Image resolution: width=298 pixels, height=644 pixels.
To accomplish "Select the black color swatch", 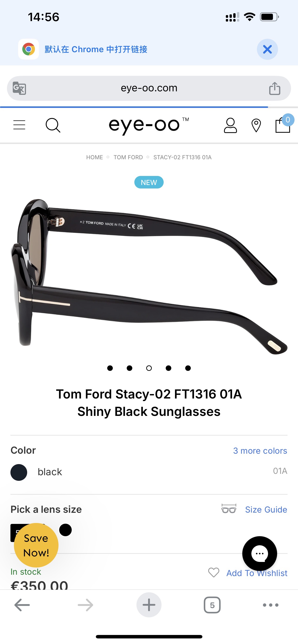I will 19,472.
